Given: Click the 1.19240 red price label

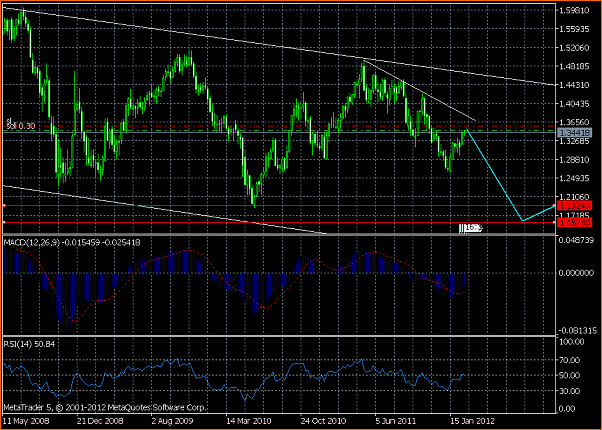Looking at the screenshot, I should click(x=574, y=206).
